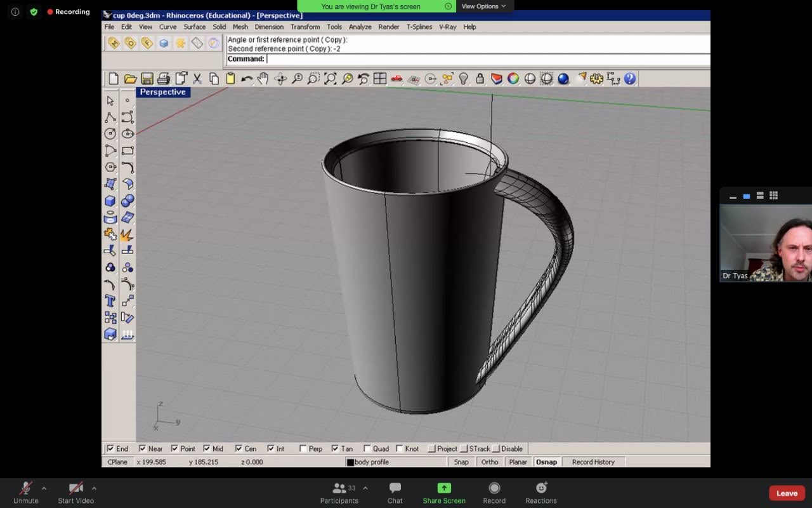Open the Help question mark icon
Image resolution: width=812 pixels, height=508 pixels.
point(629,79)
